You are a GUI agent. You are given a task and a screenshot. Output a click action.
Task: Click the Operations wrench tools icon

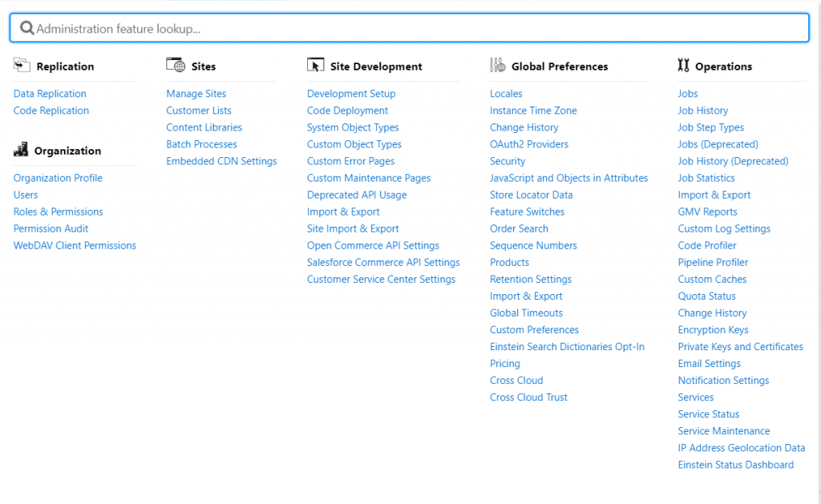click(x=683, y=65)
